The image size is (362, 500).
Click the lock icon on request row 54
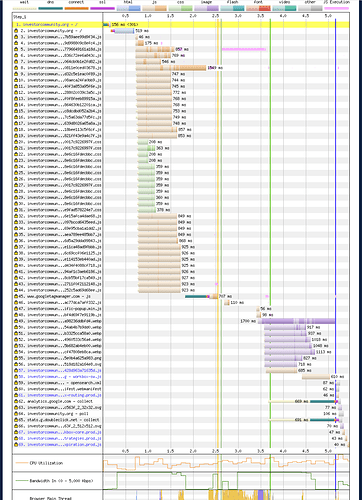16,352
